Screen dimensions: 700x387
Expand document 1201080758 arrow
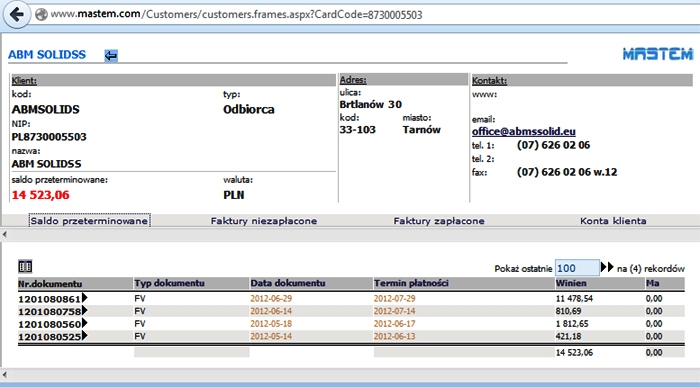click(x=85, y=310)
